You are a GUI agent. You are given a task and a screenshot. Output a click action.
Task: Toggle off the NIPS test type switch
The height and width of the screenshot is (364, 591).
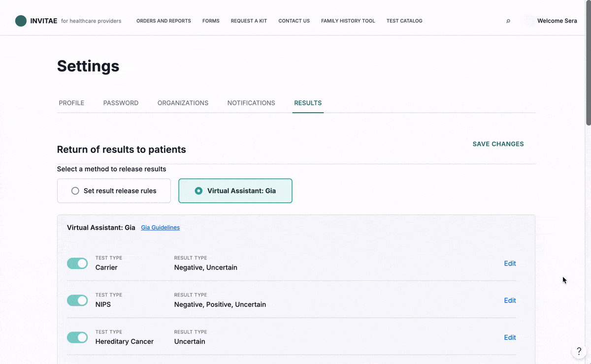77,300
